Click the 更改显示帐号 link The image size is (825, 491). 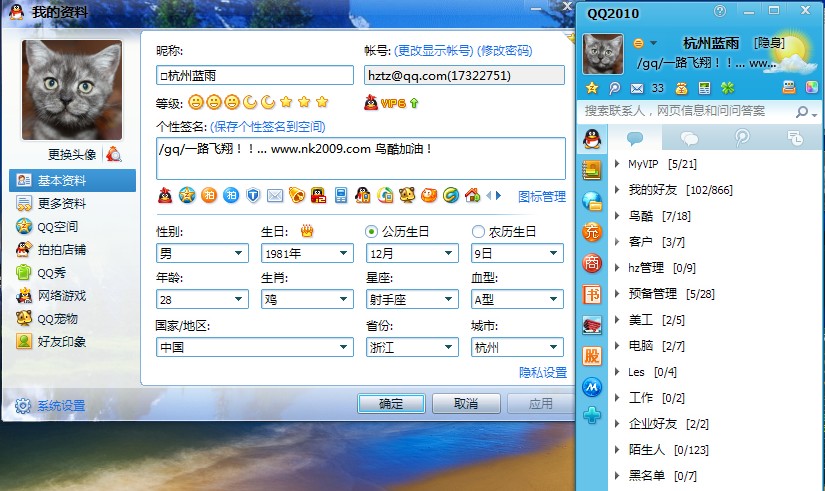click(x=434, y=51)
